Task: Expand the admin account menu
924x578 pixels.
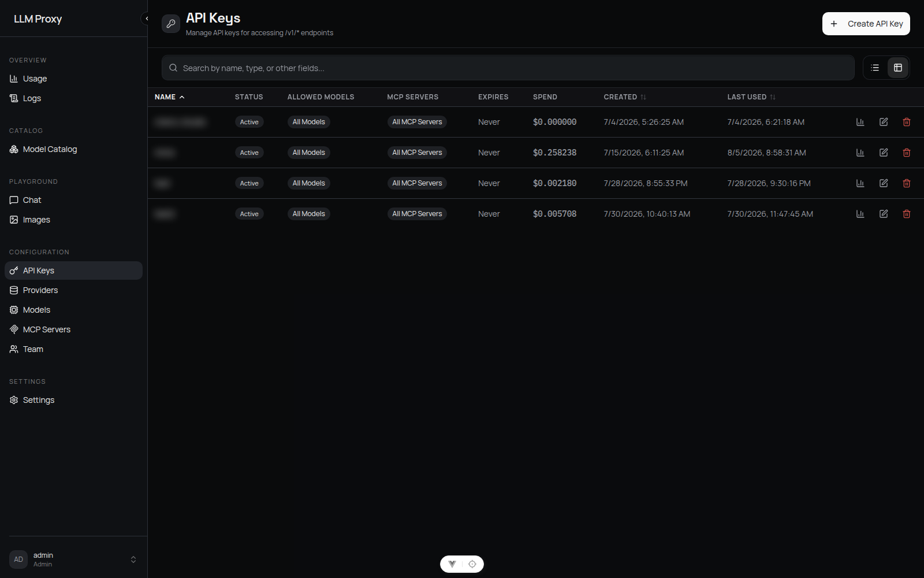Action: (73, 560)
